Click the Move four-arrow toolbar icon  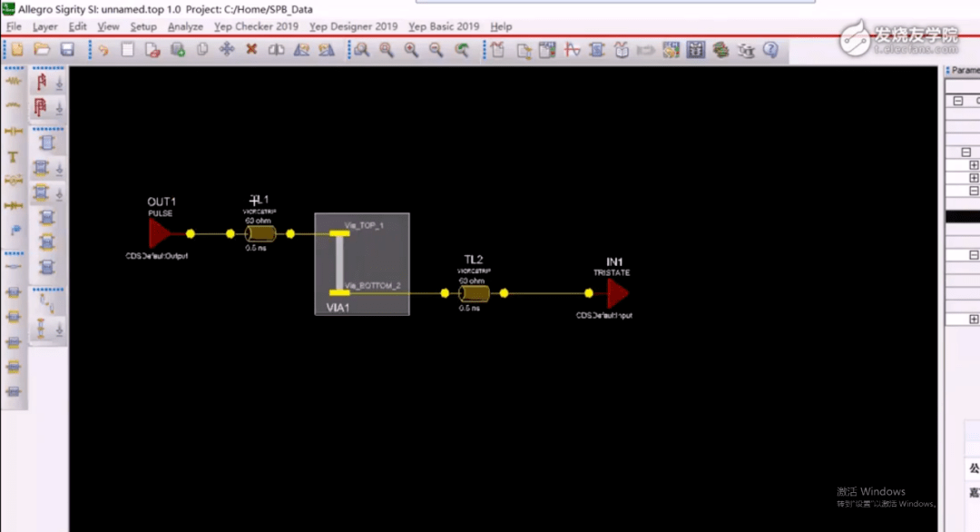[x=227, y=49]
